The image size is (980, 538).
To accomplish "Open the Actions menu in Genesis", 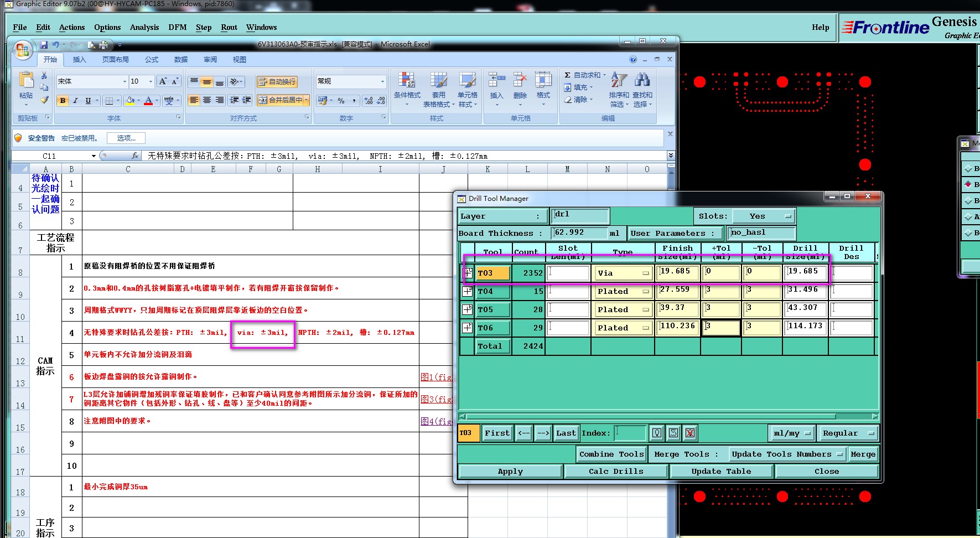I will coord(72,27).
